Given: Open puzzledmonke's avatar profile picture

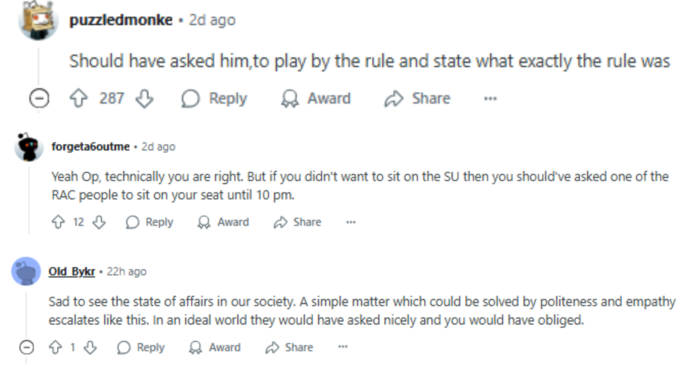Looking at the screenshot, I should point(38,20).
